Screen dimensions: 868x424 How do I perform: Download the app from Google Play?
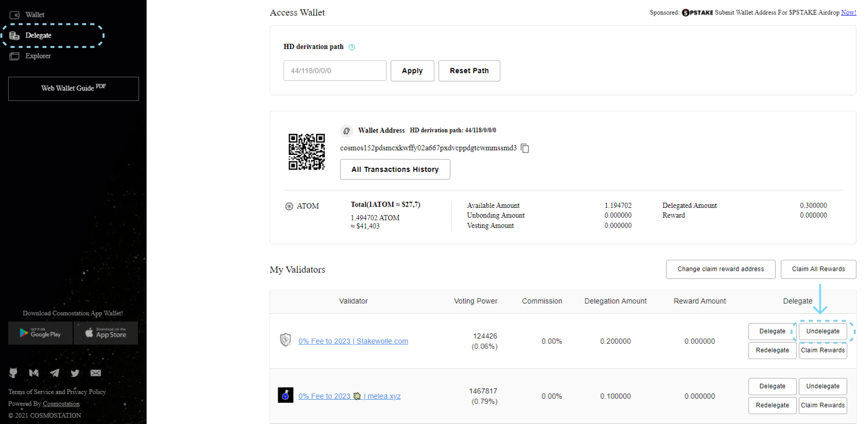coord(40,334)
